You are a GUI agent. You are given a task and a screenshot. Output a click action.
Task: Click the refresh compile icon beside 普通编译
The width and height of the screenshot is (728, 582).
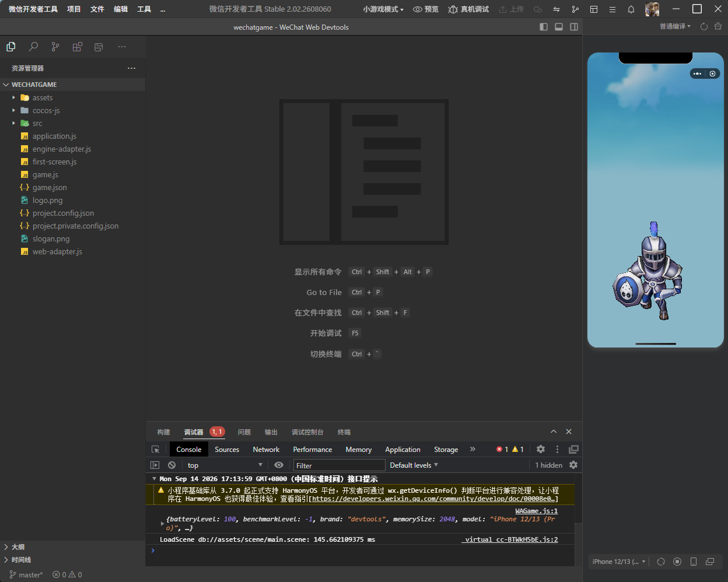703,26
